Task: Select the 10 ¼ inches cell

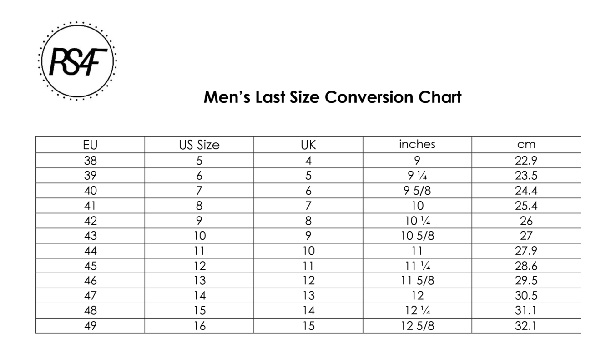Action: tap(417, 221)
